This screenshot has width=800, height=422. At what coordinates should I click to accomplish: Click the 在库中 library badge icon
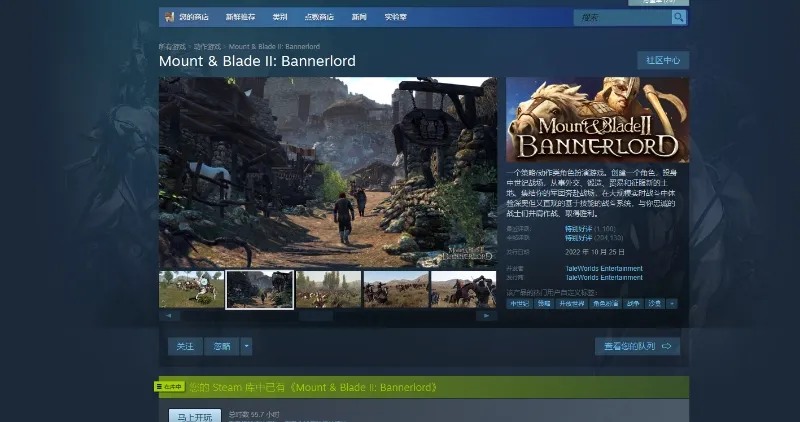point(169,386)
